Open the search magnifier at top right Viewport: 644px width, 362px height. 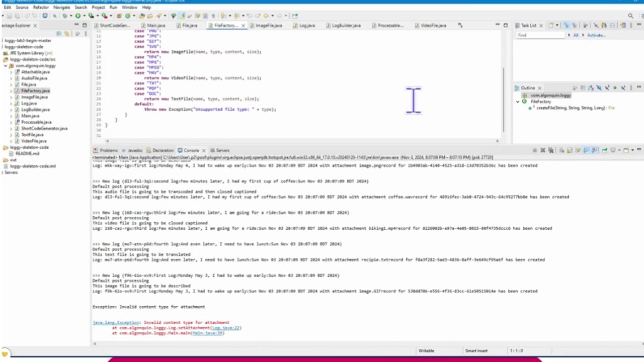630,16
